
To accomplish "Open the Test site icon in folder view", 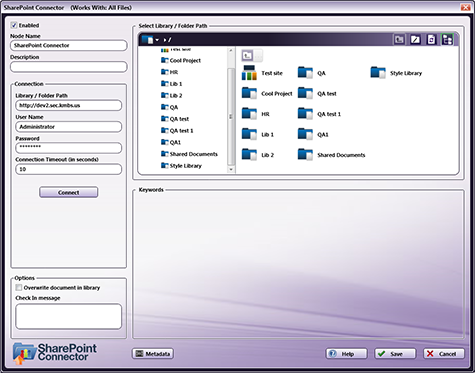I will point(249,73).
